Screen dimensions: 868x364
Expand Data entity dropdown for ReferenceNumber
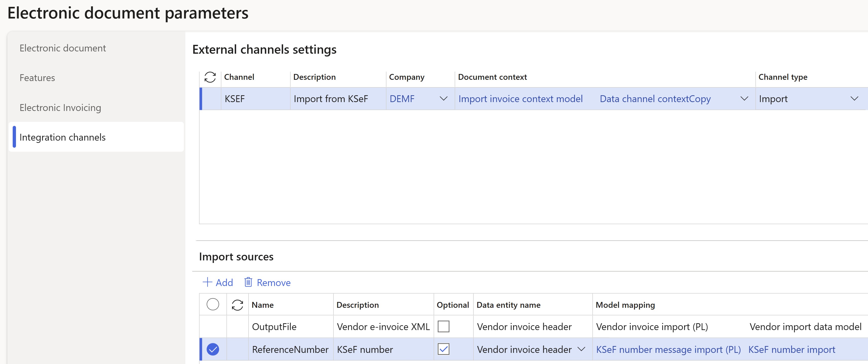click(581, 349)
